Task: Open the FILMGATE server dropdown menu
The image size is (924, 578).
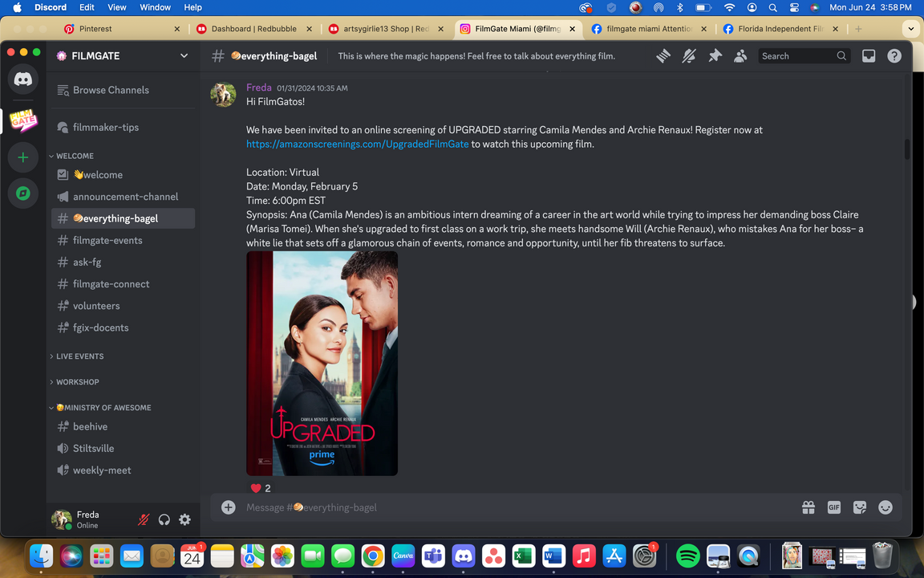Action: tap(184, 56)
